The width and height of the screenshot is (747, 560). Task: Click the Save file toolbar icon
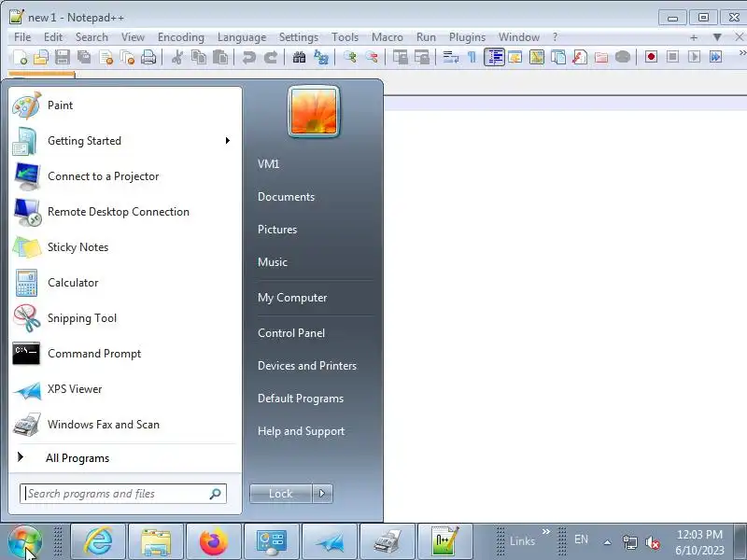[63, 57]
